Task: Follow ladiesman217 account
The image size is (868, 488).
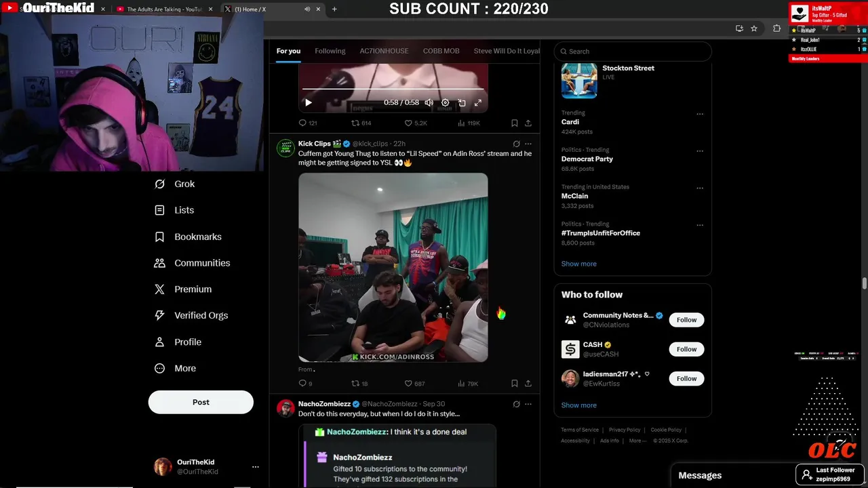Action: coord(686,379)
